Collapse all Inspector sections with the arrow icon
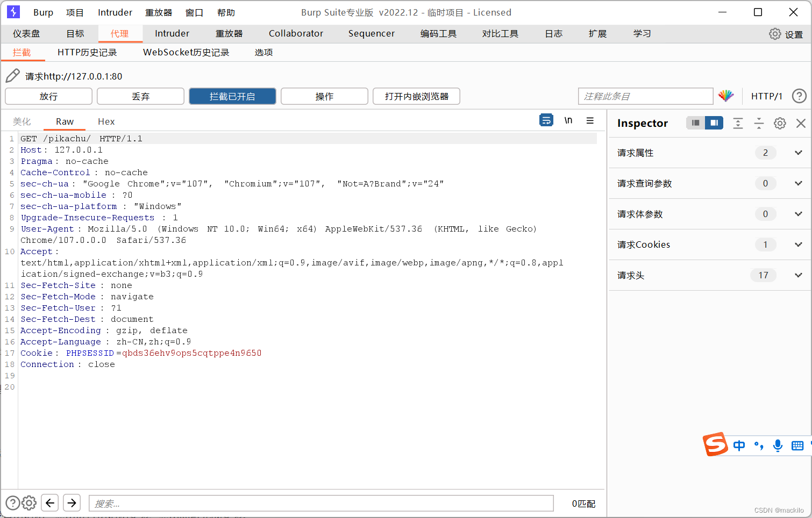Screen dimensions: 812x518 point(759,123)
